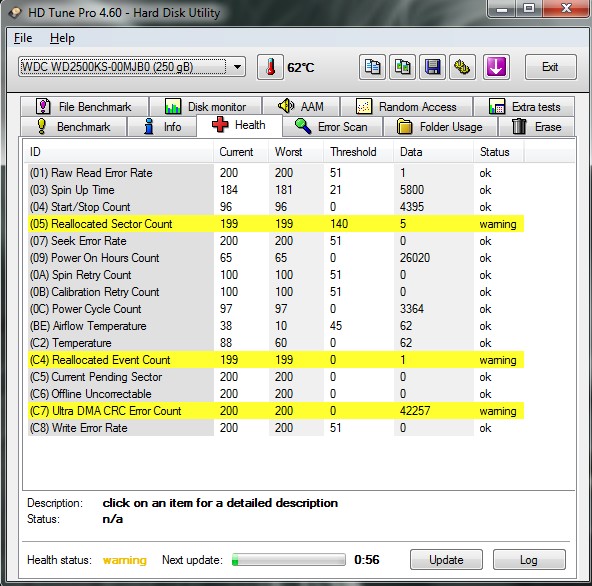Click the 62°C temperature readout
The height and width of the screenshot is (586, 592).
click(301, 68)
